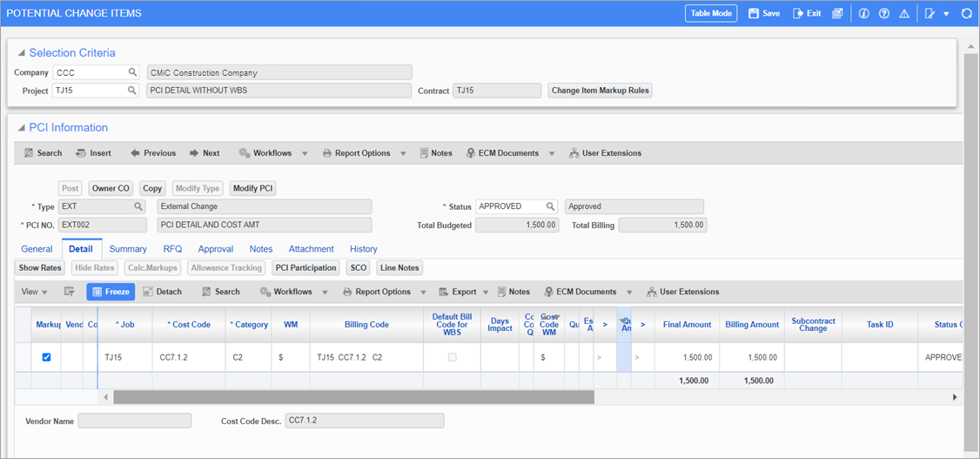Click the Save icon in the title bar

tap(754, 13)
